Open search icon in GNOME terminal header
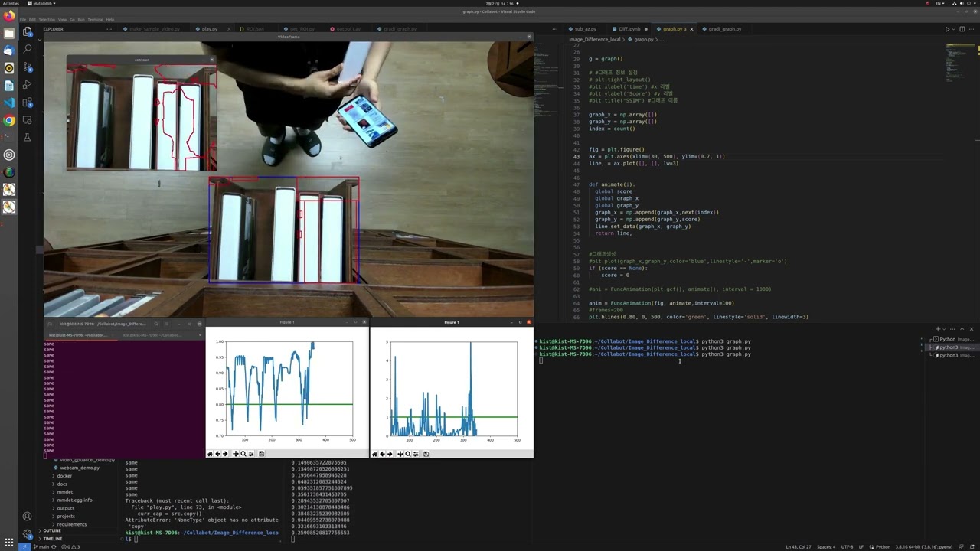Viewport: 980px width, 551px height. (156, 324)
